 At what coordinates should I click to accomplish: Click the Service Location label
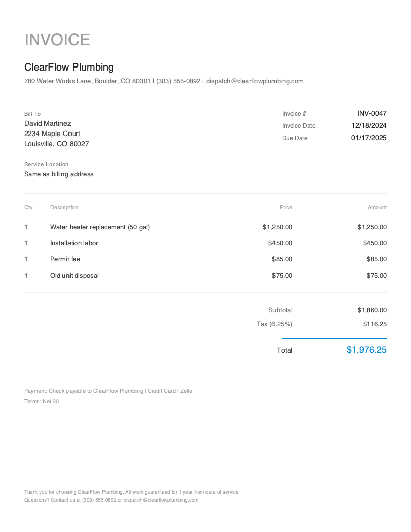tap(46, 164)
